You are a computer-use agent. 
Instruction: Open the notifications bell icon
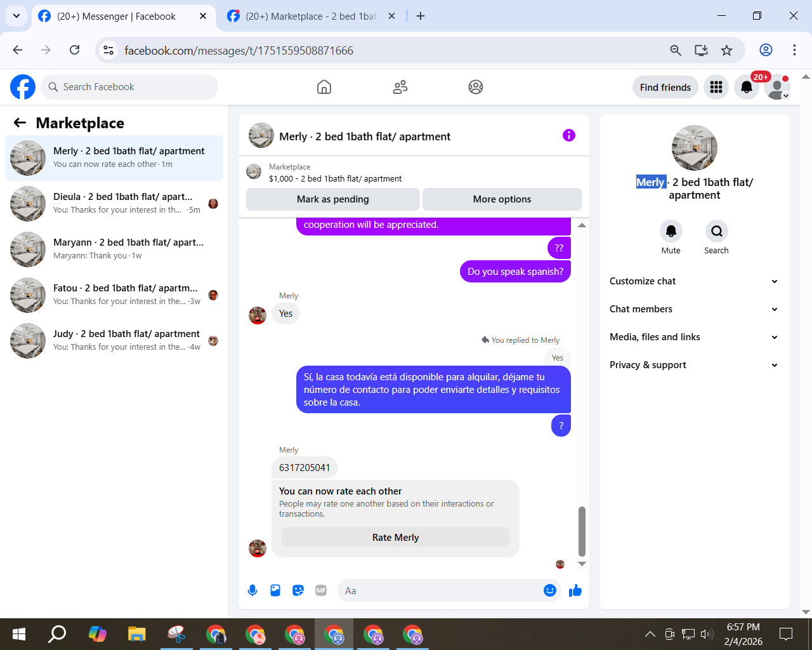pyautogui.click(x=747, y=87)
